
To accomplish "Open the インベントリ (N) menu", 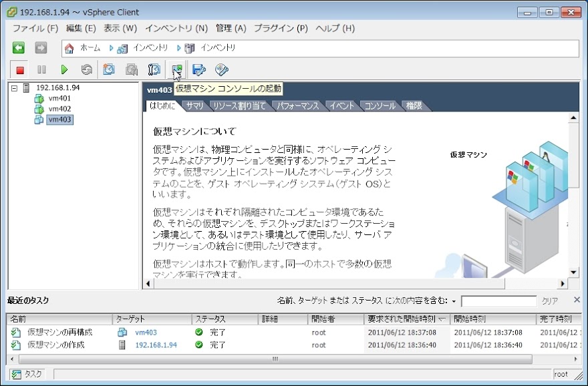I will [176, 29].
